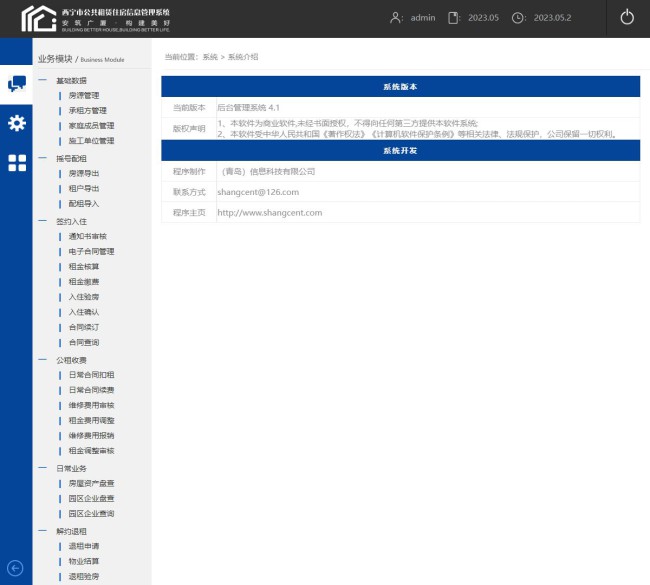Click the admin user profile icon

(x=397, y=17)
